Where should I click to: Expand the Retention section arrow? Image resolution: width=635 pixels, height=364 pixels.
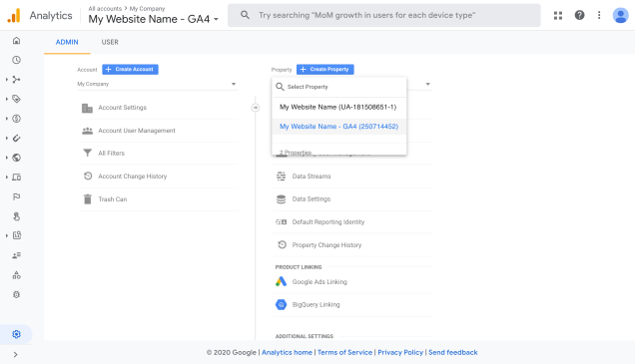6,138
